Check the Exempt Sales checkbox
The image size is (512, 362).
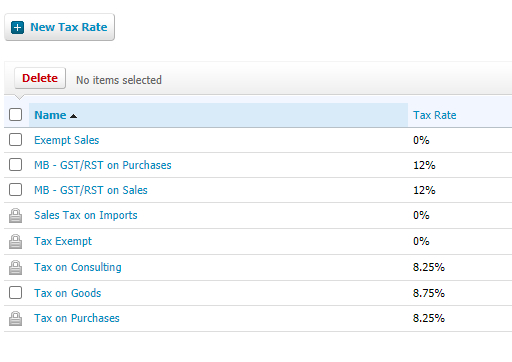16,140
